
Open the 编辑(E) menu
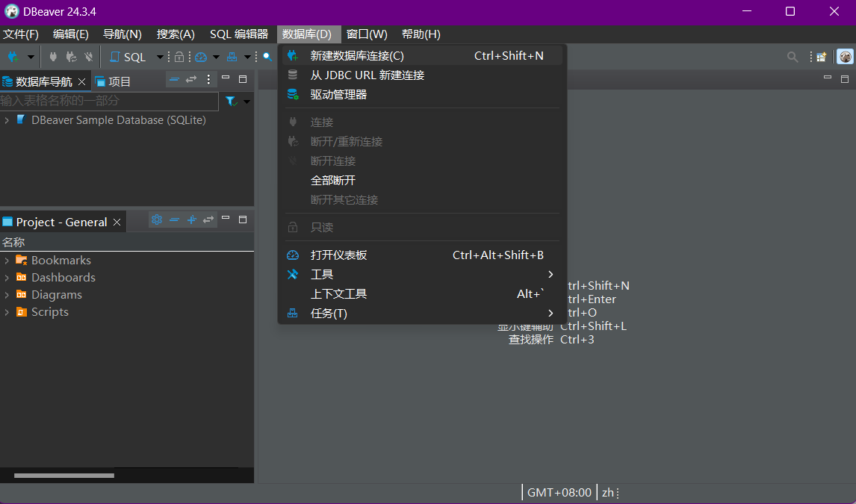click(70, 34)
